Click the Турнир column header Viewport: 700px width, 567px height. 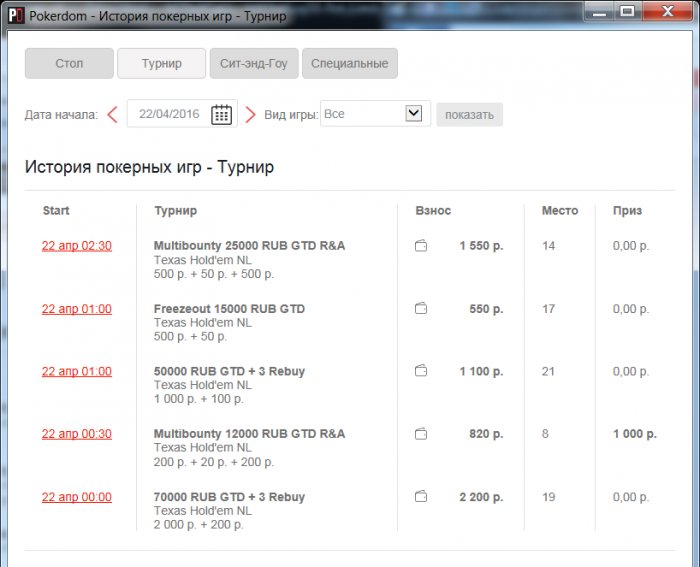[175, 210]
